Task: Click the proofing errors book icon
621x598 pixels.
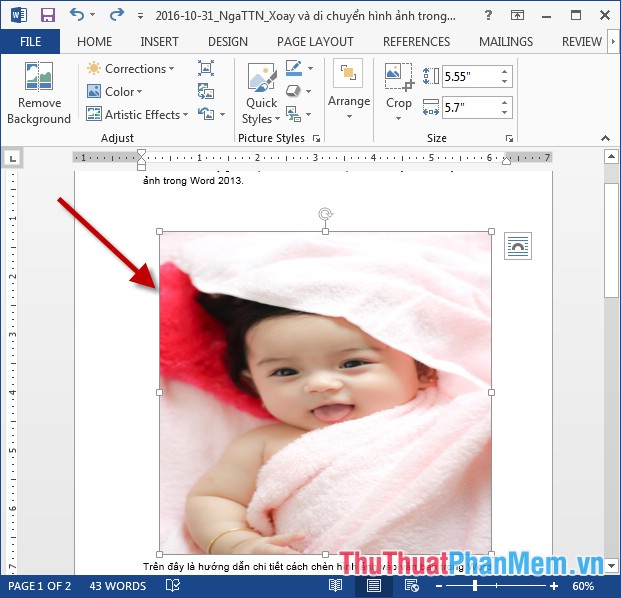Action: [173, 585]
